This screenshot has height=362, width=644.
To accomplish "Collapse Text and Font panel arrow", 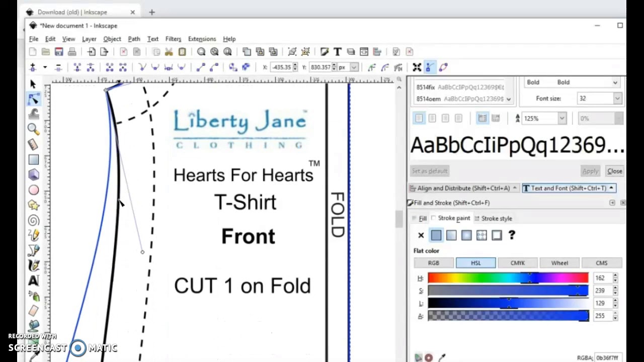I will 611,188.
